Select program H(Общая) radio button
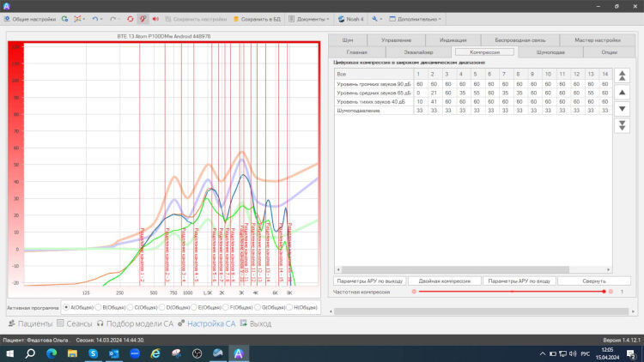Screen dimensions: 644x362 pyautogui.click(x=289, y=307)
